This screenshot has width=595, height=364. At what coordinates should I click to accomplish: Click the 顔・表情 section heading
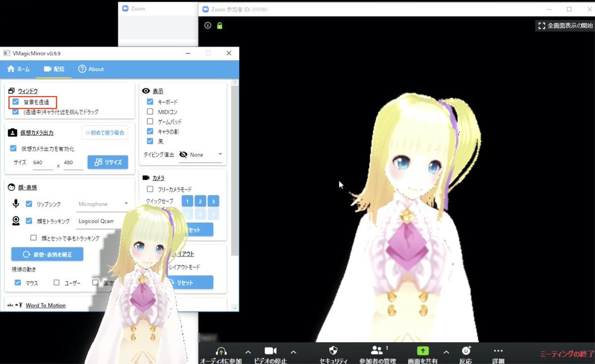(28, 187)
